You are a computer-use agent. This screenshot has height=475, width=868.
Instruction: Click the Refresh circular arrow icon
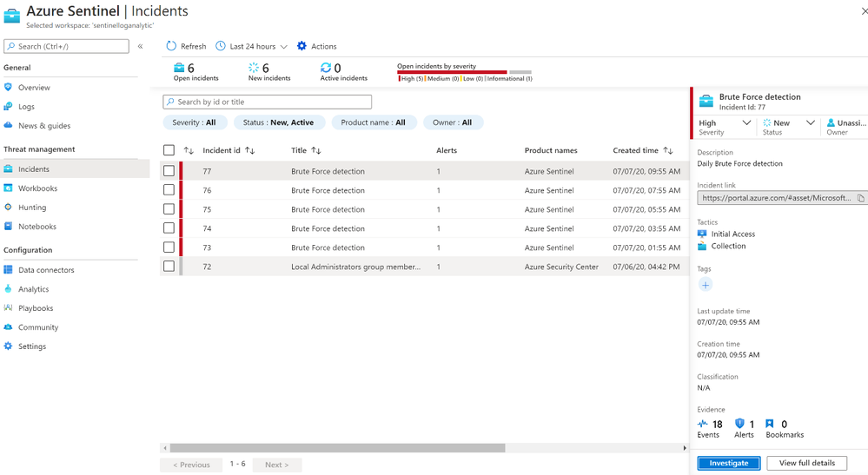pyautogui.click(x=171, y=46)
